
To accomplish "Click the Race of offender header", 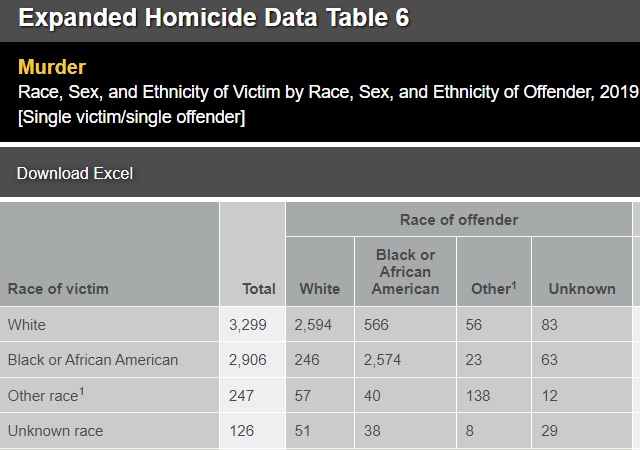I will (459, 220).
